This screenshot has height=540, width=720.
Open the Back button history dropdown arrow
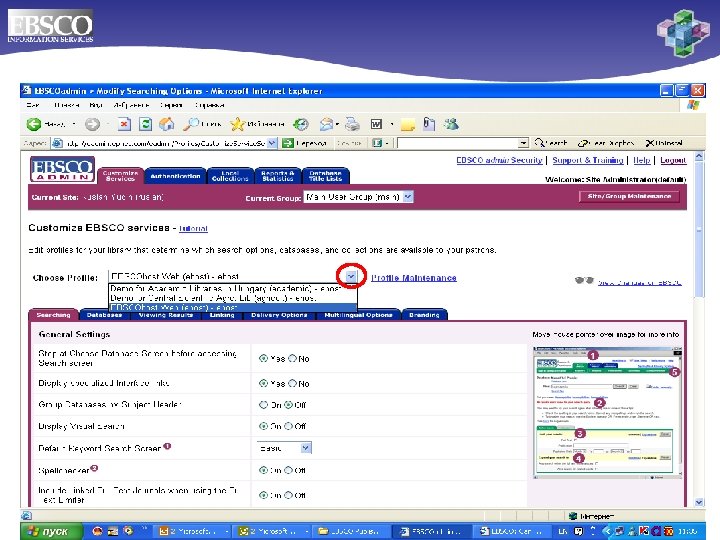pyautogui.click(x=74, y=124)
